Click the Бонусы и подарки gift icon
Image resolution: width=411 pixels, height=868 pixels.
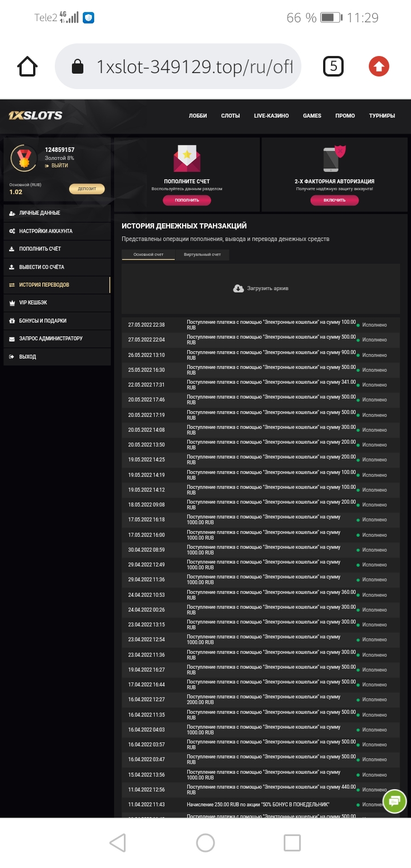13,320
